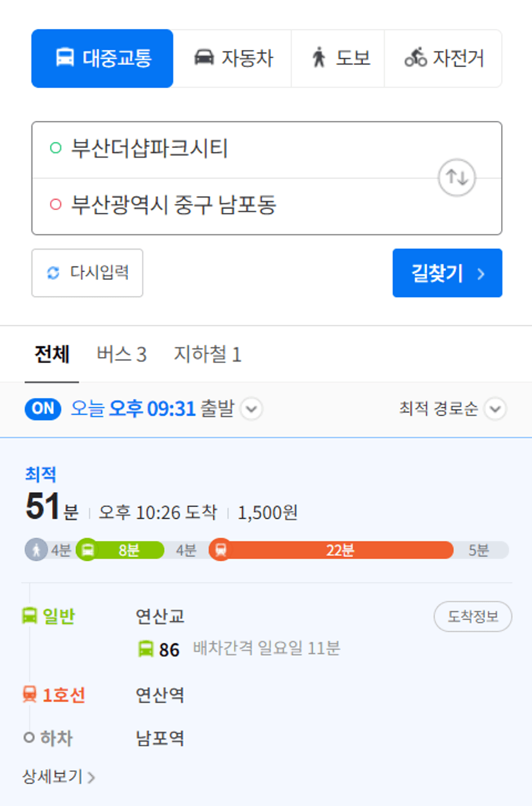Click the orange 22분 subway segment bar
Image resolution: width=532 pixels, height=806 pixels.
(338, 551)
